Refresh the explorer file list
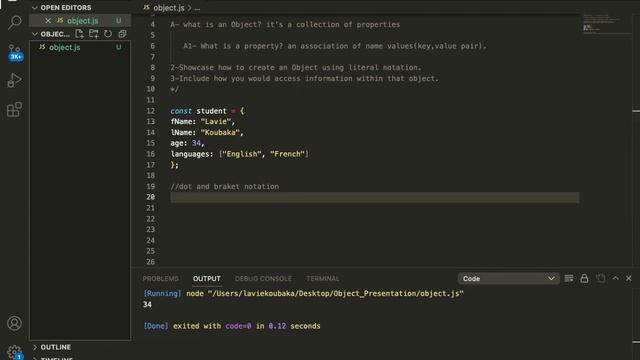The image size is (640, 360). click(x=108, y=34)
